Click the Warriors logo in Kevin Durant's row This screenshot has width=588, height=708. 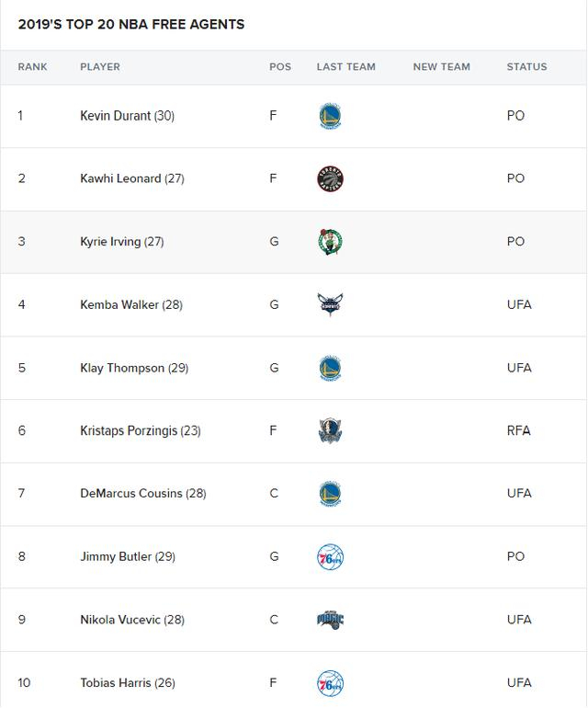330,116
